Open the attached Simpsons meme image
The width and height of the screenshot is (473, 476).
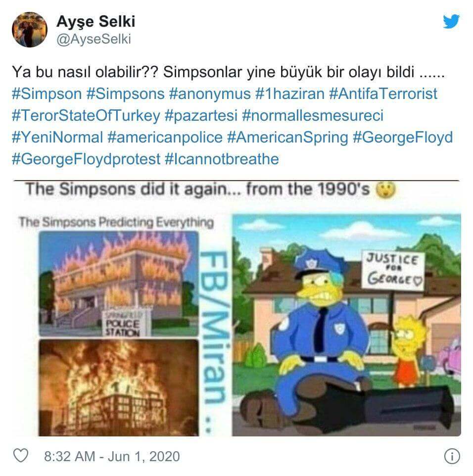tap(236, 308)
